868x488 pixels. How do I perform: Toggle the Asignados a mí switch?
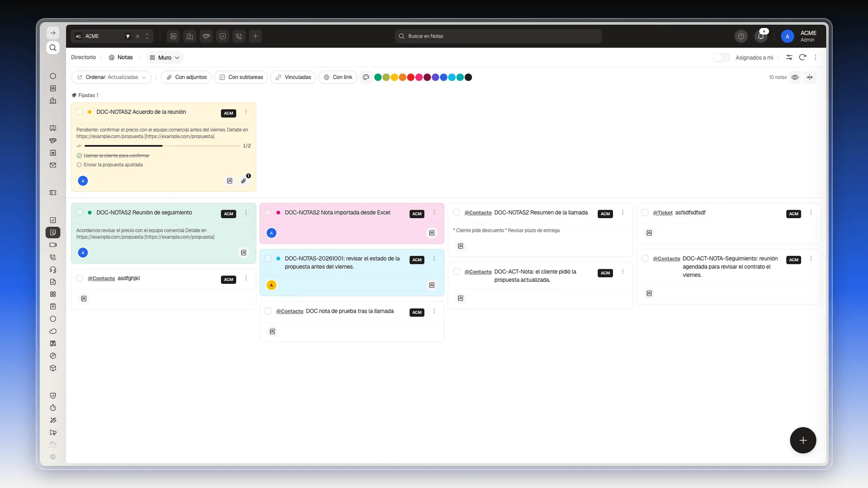[722, 58]
